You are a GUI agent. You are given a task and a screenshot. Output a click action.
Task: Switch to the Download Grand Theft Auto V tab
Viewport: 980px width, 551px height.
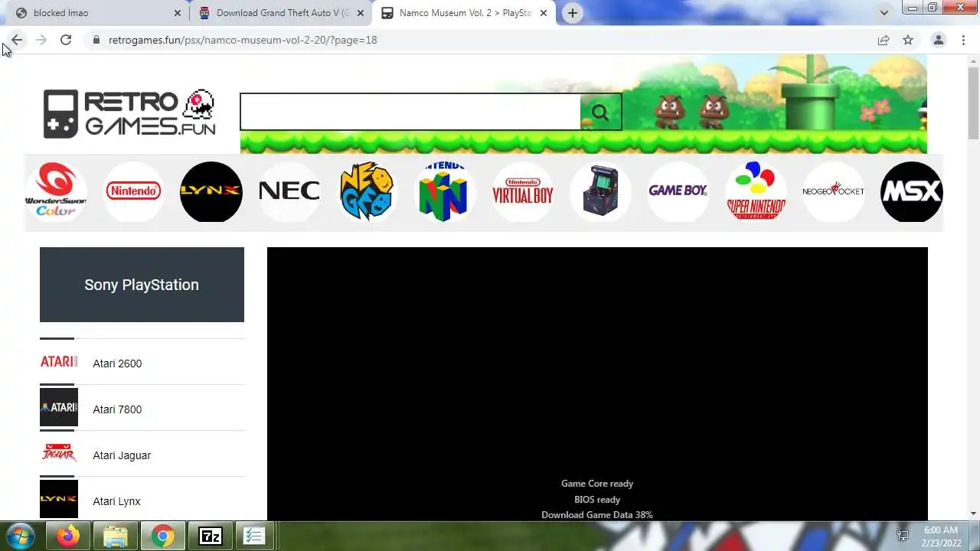click(280, 13)
